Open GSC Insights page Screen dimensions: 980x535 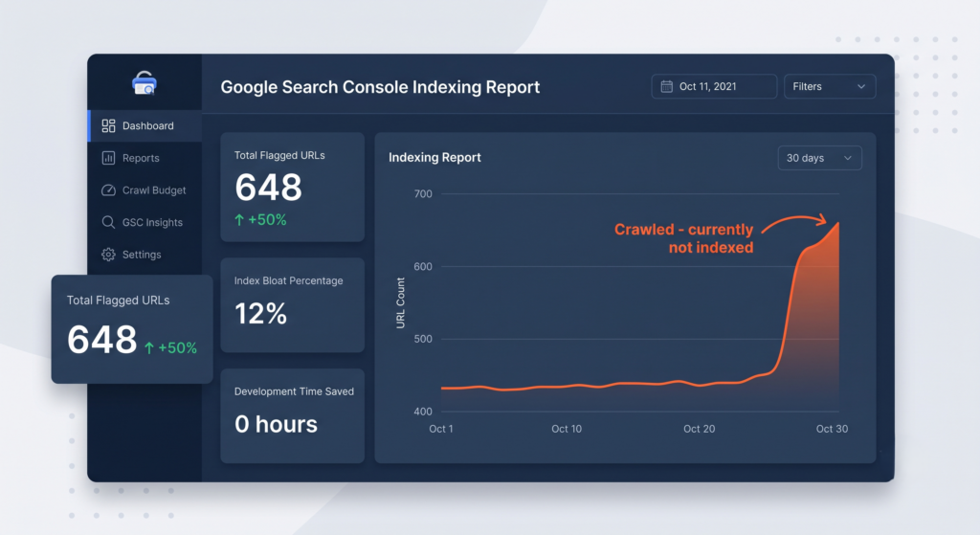(x=145, y=222)
